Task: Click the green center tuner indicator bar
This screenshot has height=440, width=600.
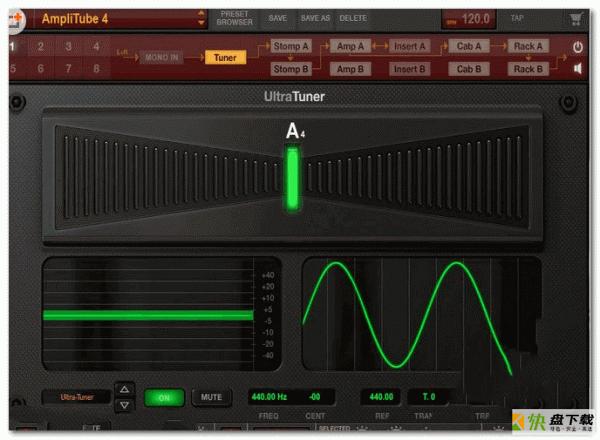Action: (293, 179)
